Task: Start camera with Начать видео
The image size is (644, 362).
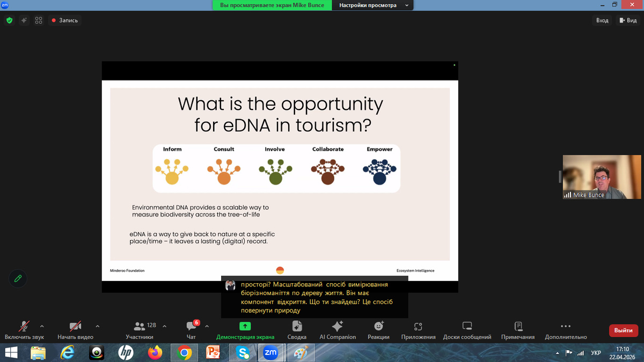Action: pos(75,326)
